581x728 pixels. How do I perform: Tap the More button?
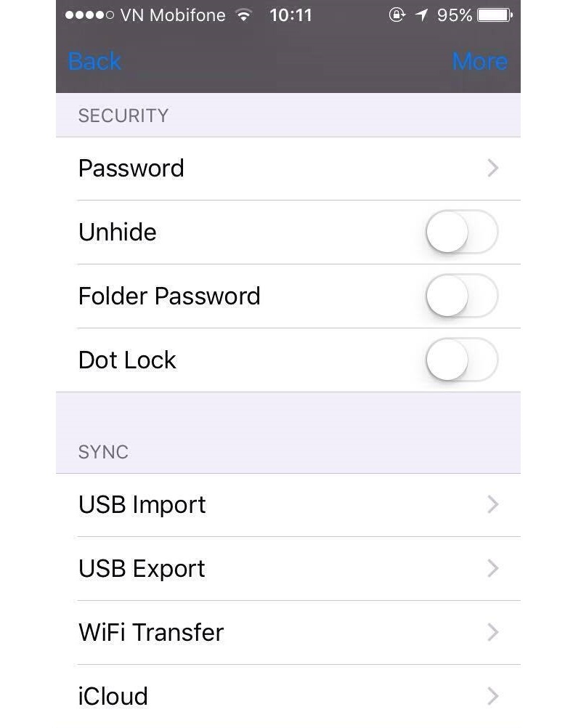[x=479, y=62]
